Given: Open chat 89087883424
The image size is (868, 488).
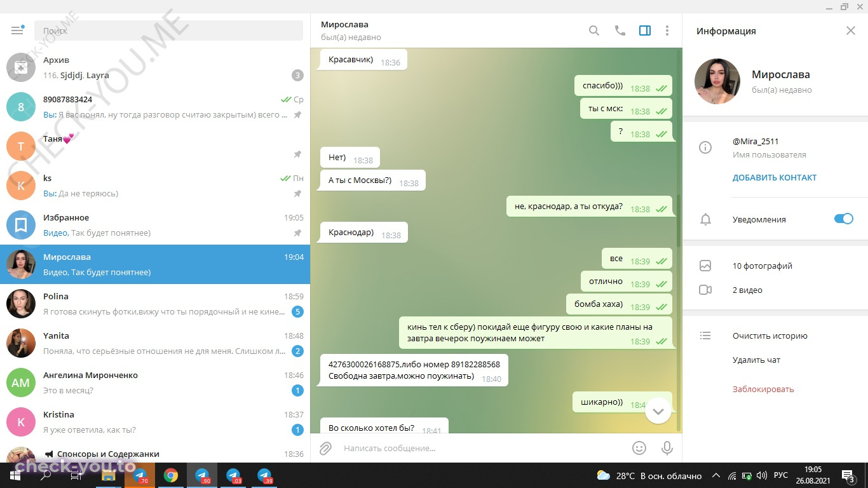Looking at the screenshot, I should [x=155, y=107].
